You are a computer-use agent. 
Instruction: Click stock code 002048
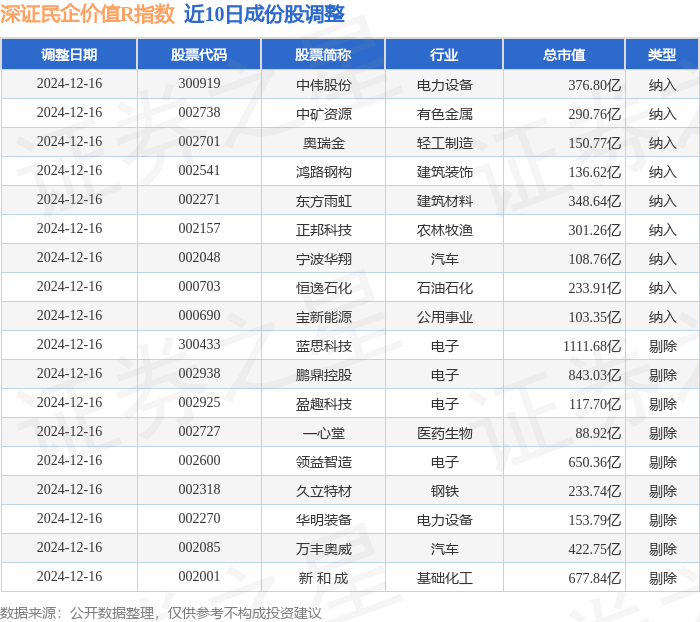[x=199, y=258]
